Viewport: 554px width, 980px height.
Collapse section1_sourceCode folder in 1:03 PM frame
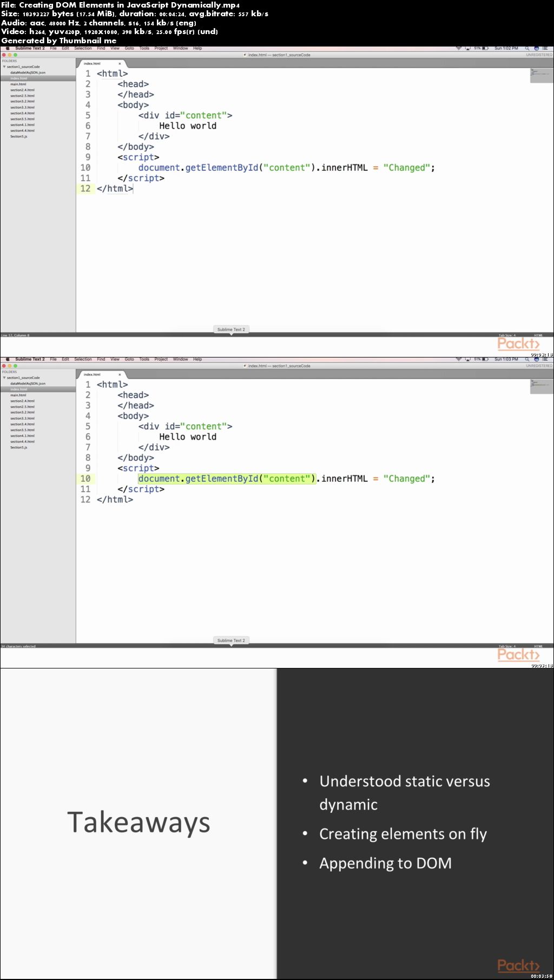pos(4,378)
